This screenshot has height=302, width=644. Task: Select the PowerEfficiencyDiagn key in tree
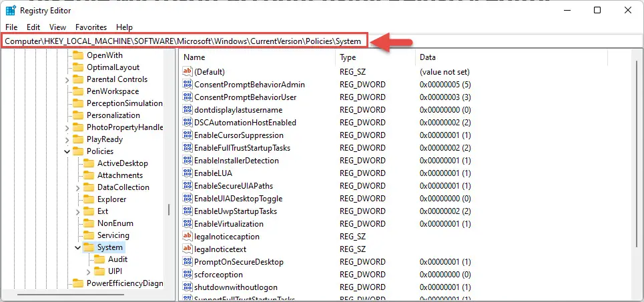pyautogui.click(x=124, y=283)
